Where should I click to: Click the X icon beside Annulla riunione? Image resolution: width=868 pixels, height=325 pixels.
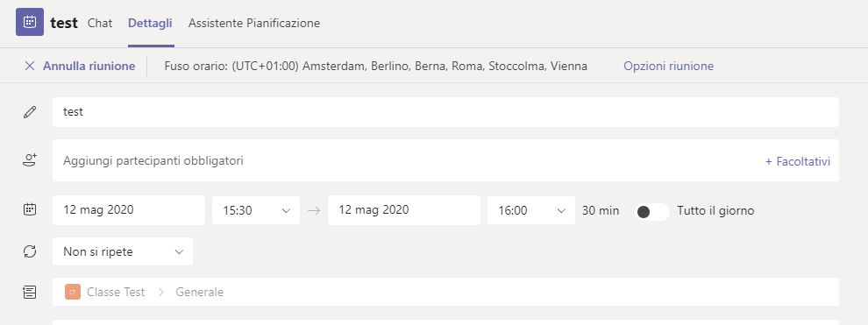(x=30, y=66)
